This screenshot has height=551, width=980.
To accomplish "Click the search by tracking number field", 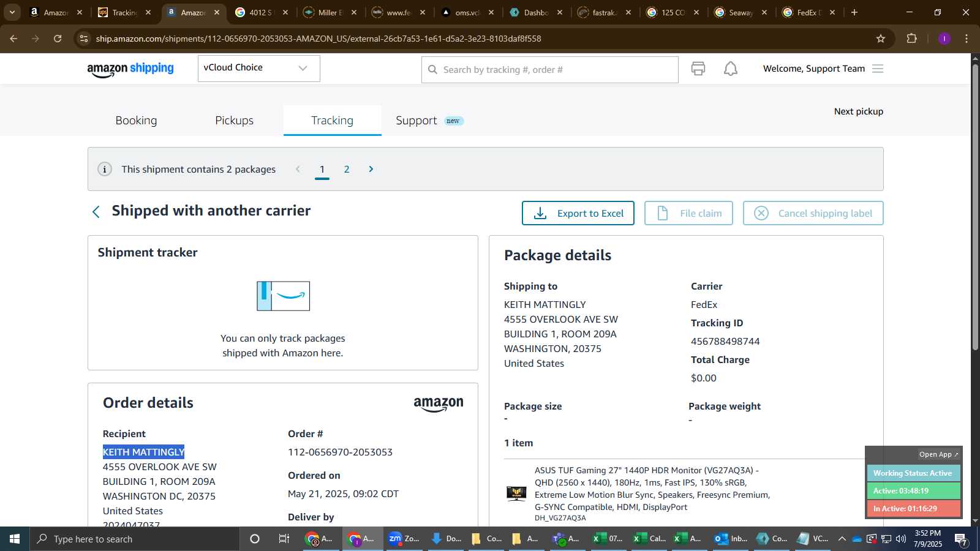I will pyautogui.click(x=549, y=70).
